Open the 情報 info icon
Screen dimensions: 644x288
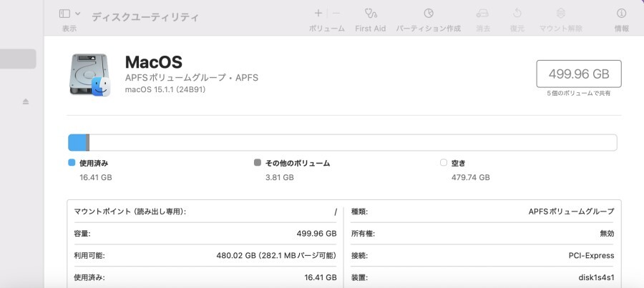point(621,13)
